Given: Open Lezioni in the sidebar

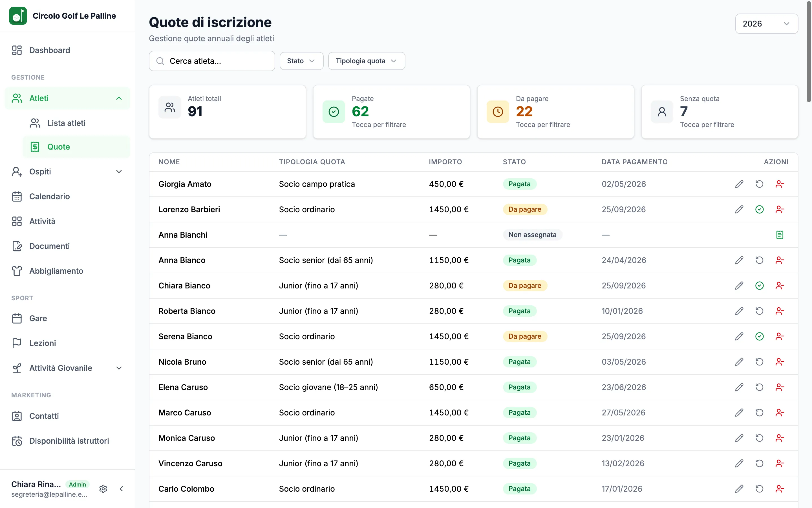Looking at the screenshot, I should click(67, 343).
